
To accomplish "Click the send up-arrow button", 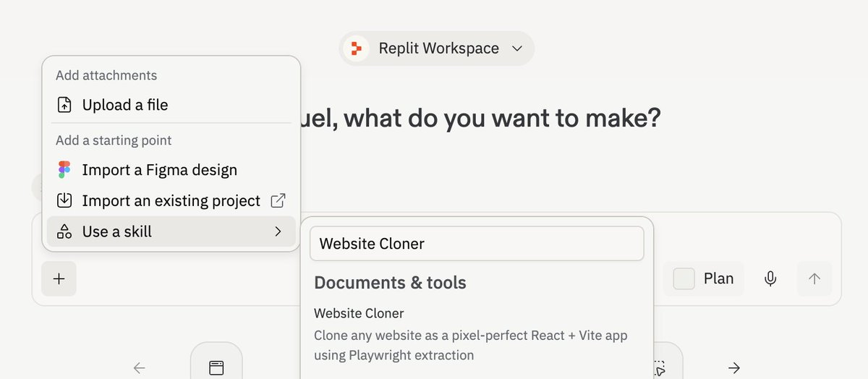I will coord(814,278).
